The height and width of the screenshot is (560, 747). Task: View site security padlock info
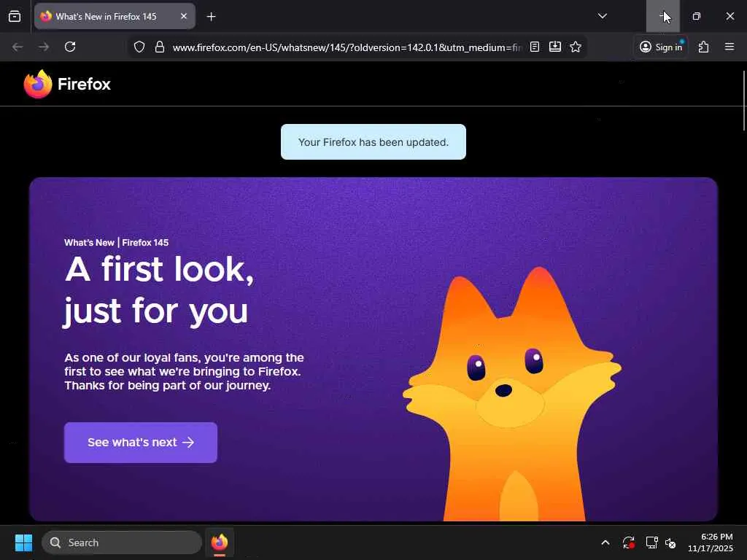pyautogui.click(x=160, y=47)
